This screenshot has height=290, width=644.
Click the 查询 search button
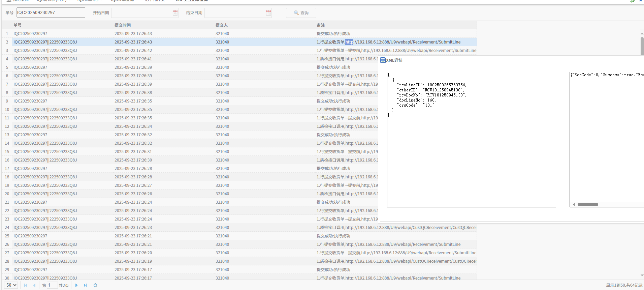(x=301, y=13)
